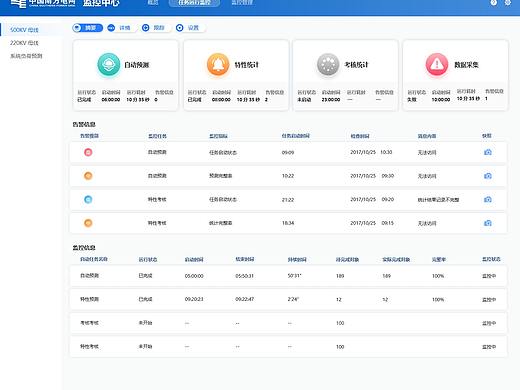Open the 数据采集 card title
The height and width of the screenshot is (390, 520).
(x=466, y=65)
